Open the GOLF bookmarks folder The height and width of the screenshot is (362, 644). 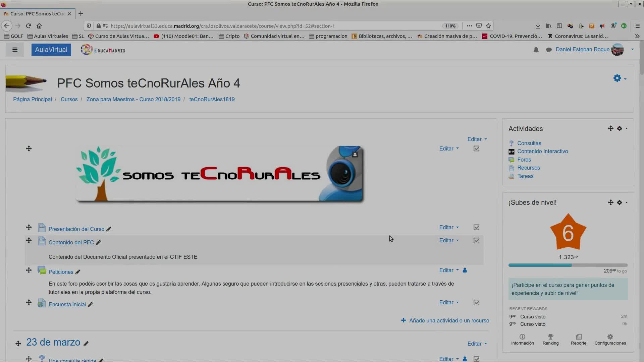tap(13, 36)
